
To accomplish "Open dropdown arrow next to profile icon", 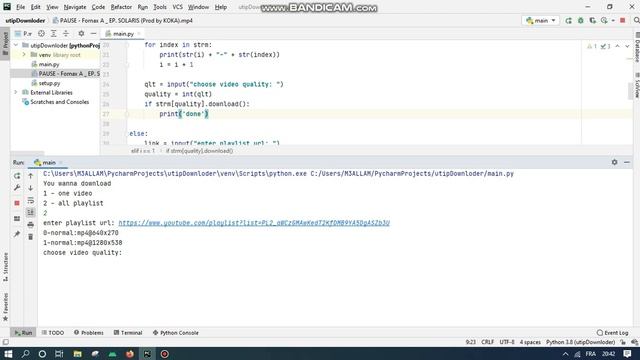I will coord(613,20).
